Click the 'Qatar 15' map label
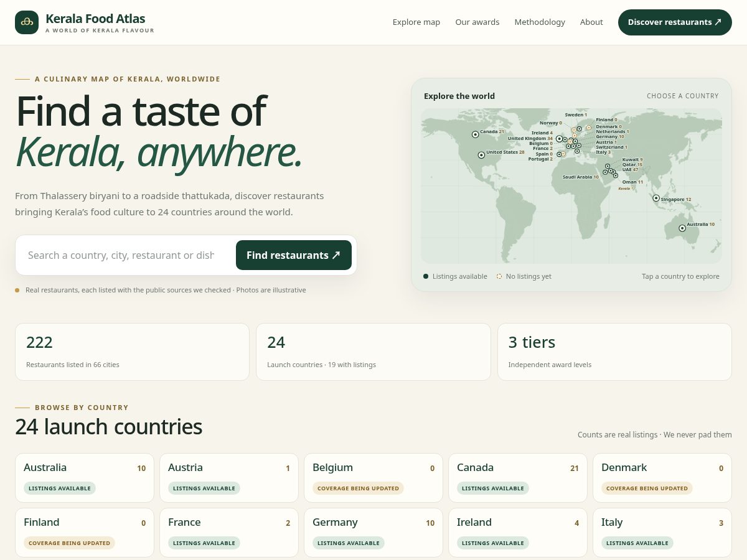 tap(632, 165)
